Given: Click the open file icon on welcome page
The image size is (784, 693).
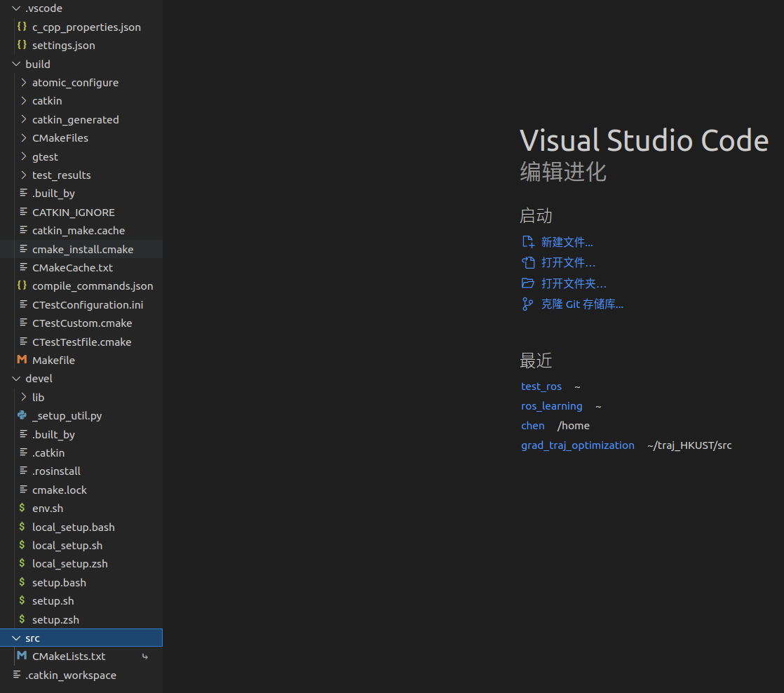Looking at the screenshot, I should tap(528, 262).
